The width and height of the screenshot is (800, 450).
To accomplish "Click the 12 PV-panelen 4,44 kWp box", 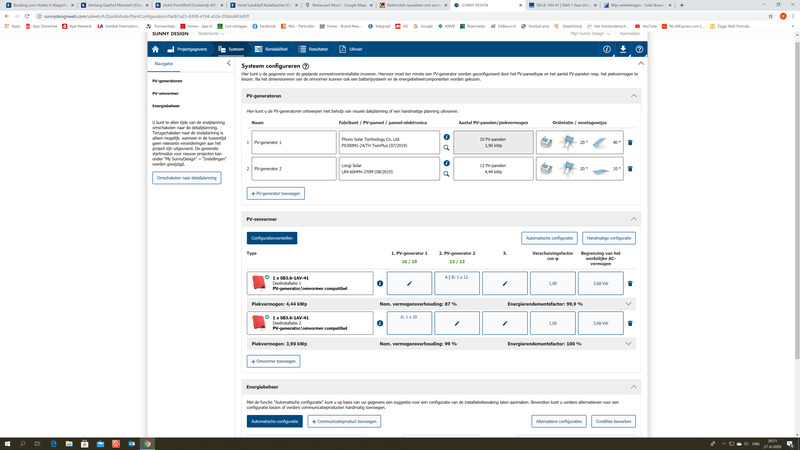I will (493, 169).
